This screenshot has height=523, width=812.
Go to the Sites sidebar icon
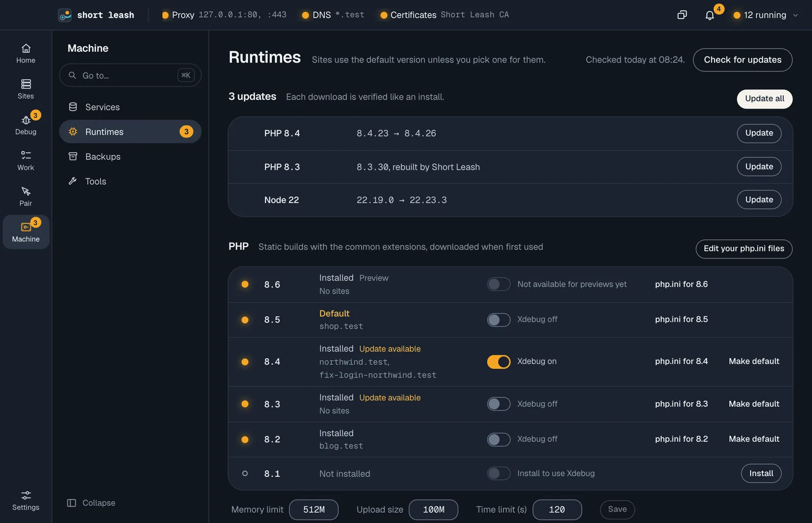coord(26,89)
